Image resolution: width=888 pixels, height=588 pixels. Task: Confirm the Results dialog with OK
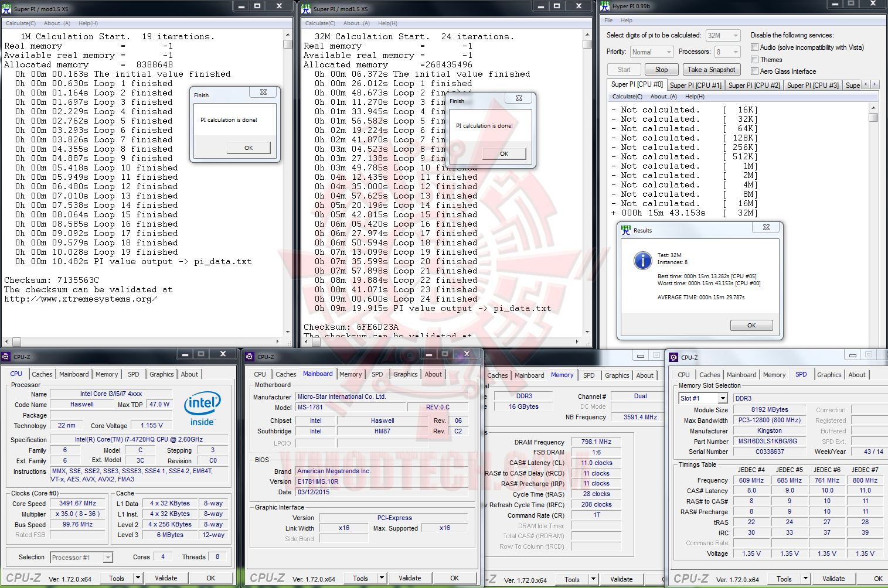(x=751, y=326)
